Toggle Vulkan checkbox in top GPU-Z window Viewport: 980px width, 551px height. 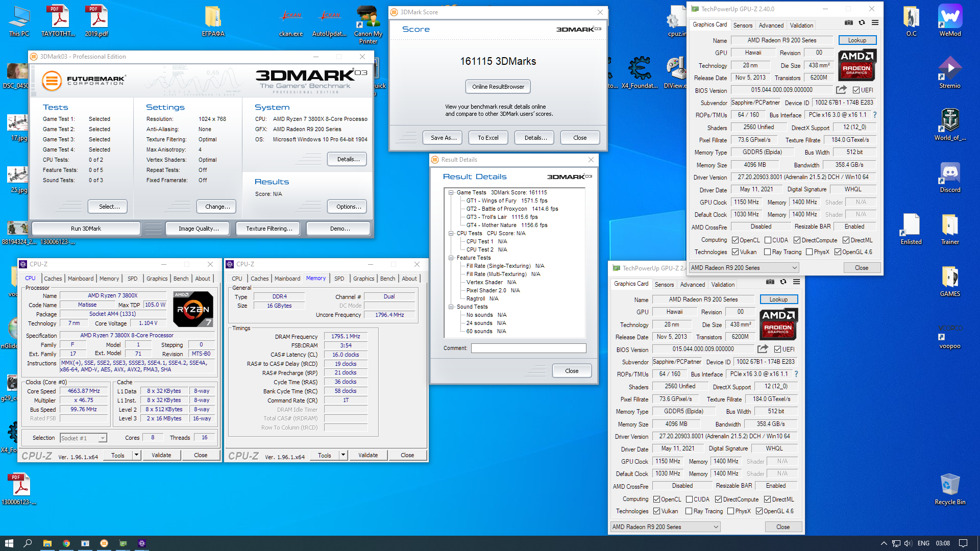coord(735,252)
